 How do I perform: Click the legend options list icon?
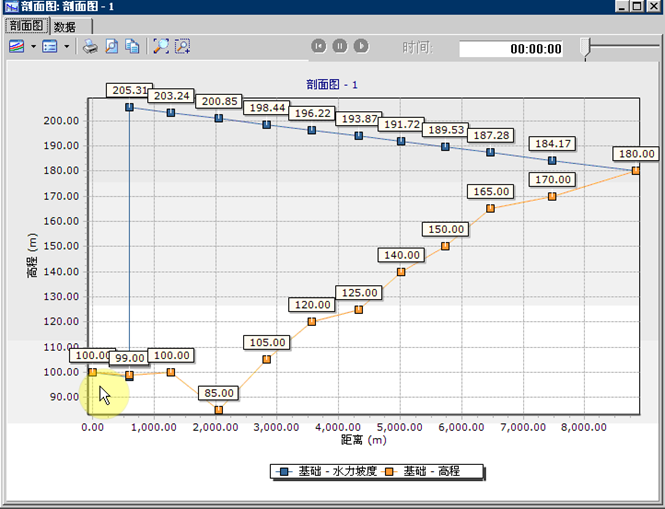[50, 46]
